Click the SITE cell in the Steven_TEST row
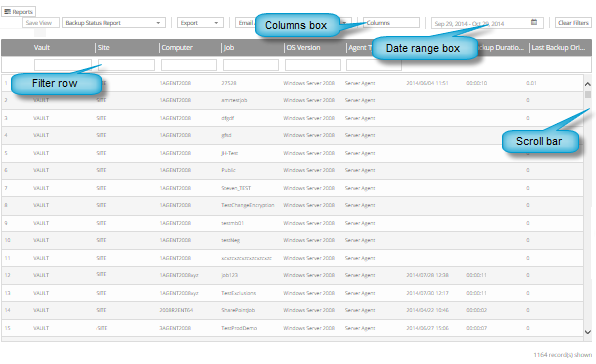 (101, 188)
